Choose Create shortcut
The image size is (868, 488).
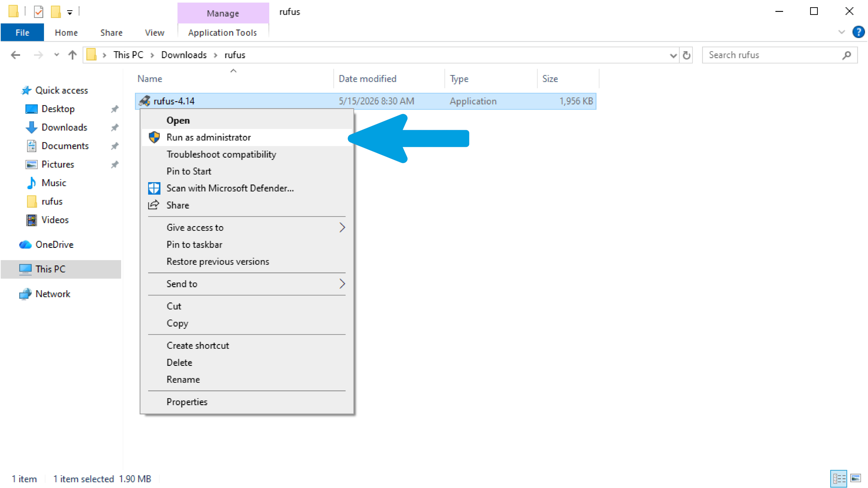click(x=247, y=346)
